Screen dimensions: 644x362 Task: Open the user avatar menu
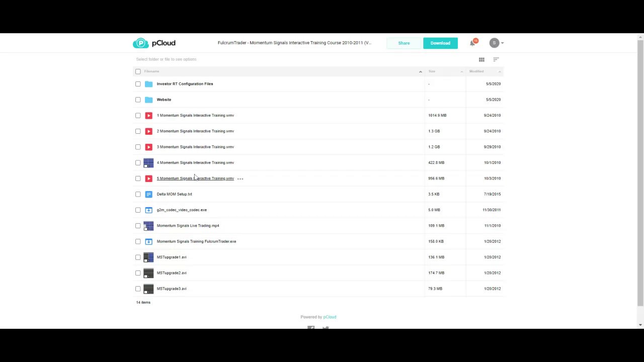point(494,43)
